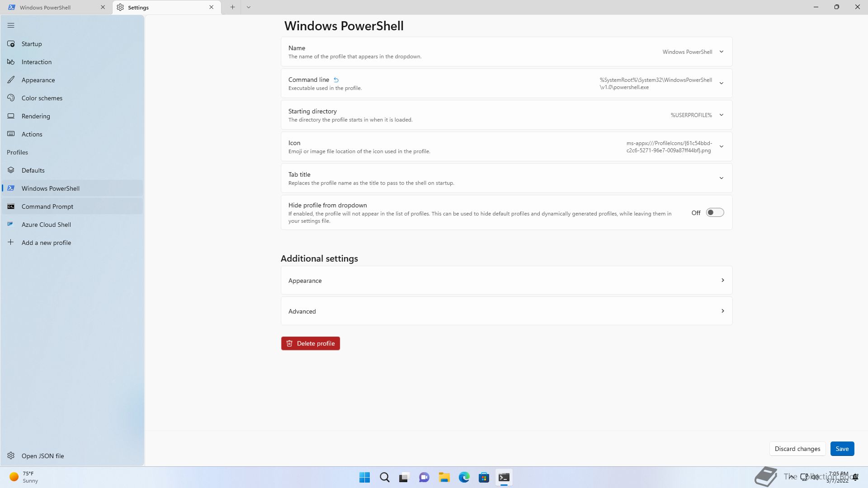This screenshot has width=868, height=488.
Task: Click the Startup icon in sidebar
Action: coord(11,44)
